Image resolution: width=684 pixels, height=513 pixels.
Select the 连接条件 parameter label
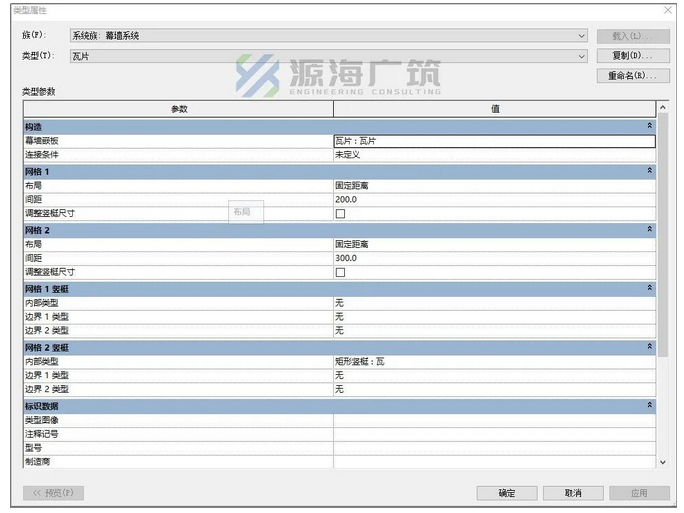pos(41,155)
